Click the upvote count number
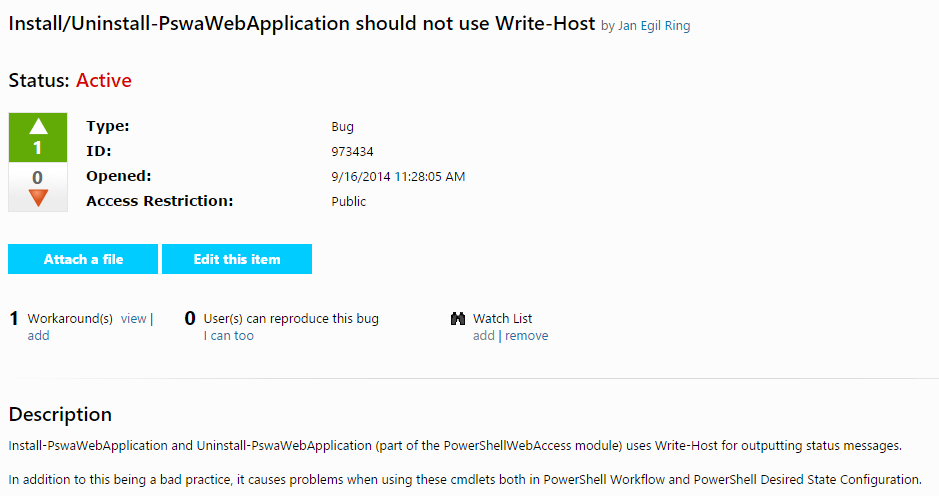 (x=38, y=149)
